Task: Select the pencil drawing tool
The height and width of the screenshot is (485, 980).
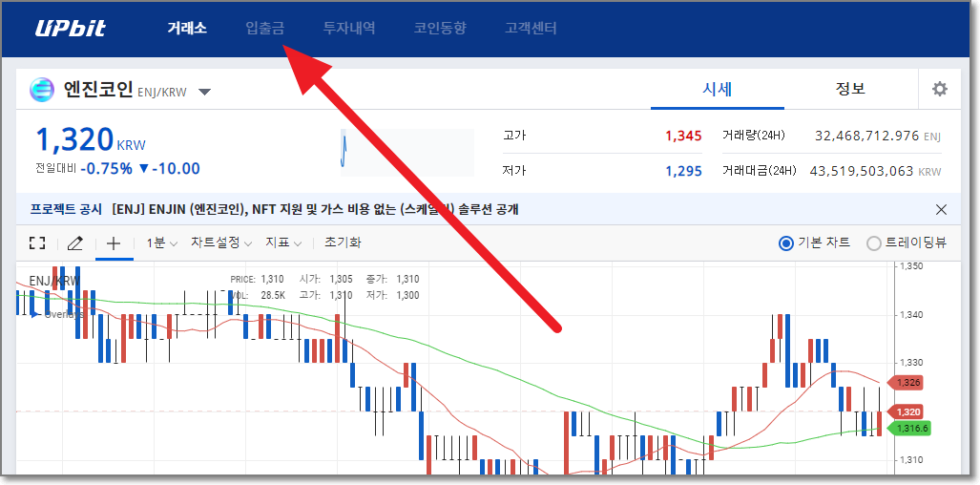Action: 75,243
